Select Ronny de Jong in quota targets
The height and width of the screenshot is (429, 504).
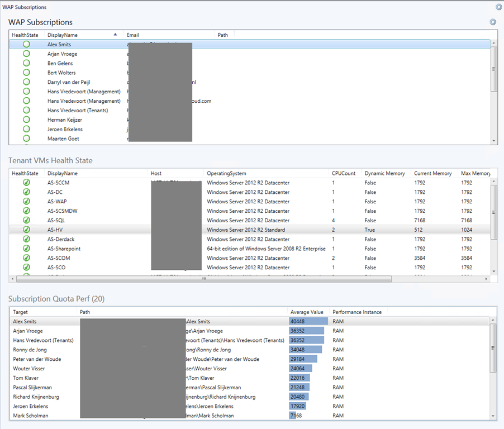tap(30, 350)
